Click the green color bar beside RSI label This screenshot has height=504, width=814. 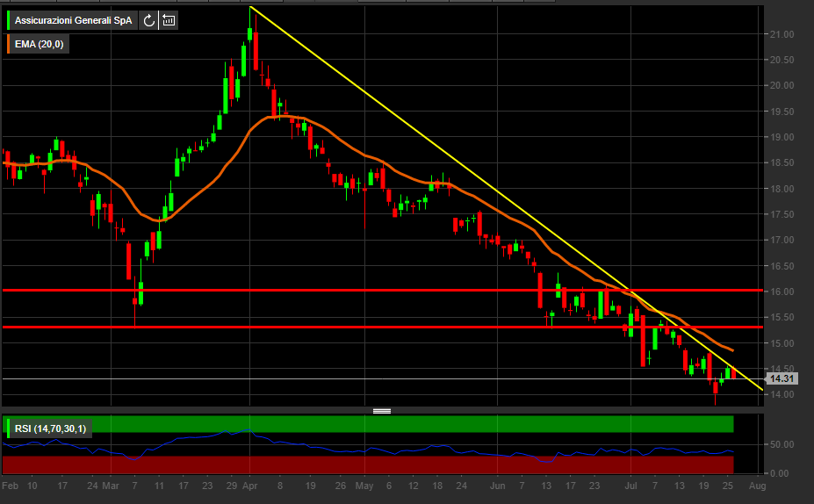coord(9,428)
